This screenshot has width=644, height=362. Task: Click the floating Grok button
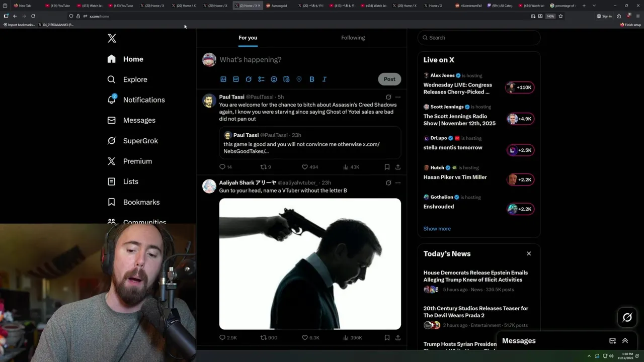pos(627,317)
